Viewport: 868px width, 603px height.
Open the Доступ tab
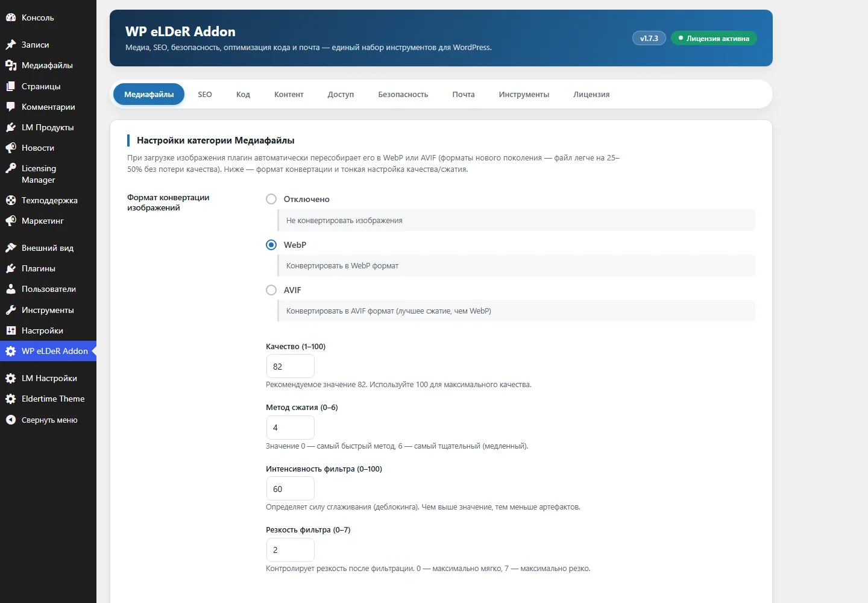[x=341, y=94]
